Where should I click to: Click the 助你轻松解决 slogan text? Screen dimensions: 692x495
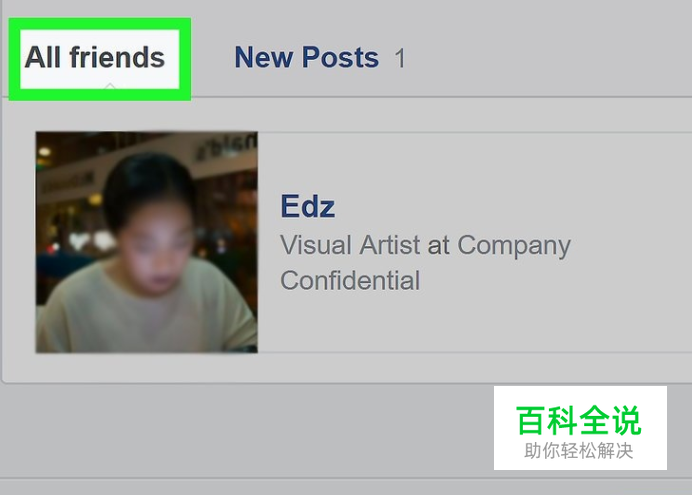click(579, 451)
